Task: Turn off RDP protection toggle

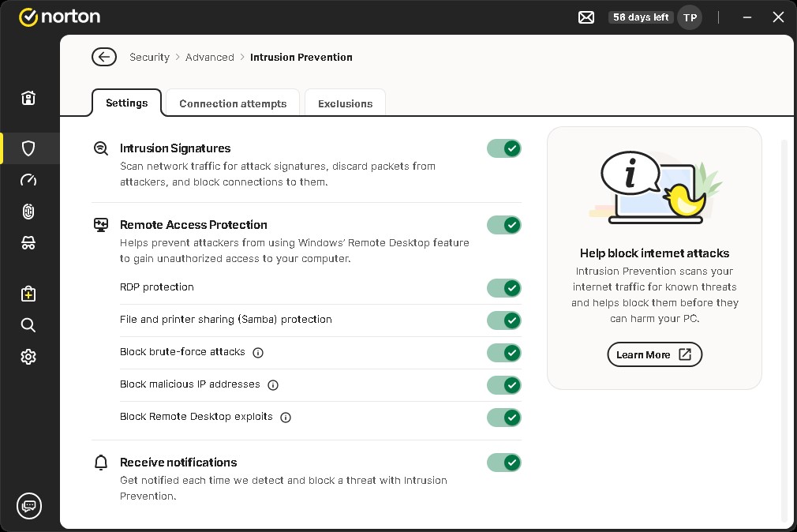Action: coord(503,287)
